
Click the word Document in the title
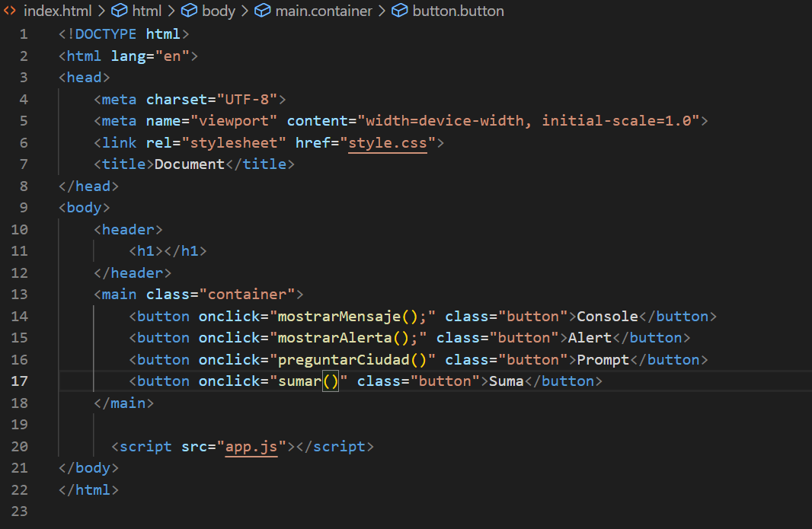tap(190, 164)
